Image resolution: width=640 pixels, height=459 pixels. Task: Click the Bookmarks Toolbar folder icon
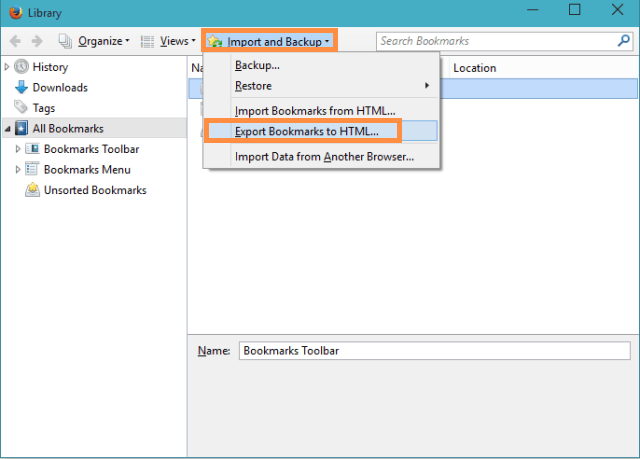(32, 149)
